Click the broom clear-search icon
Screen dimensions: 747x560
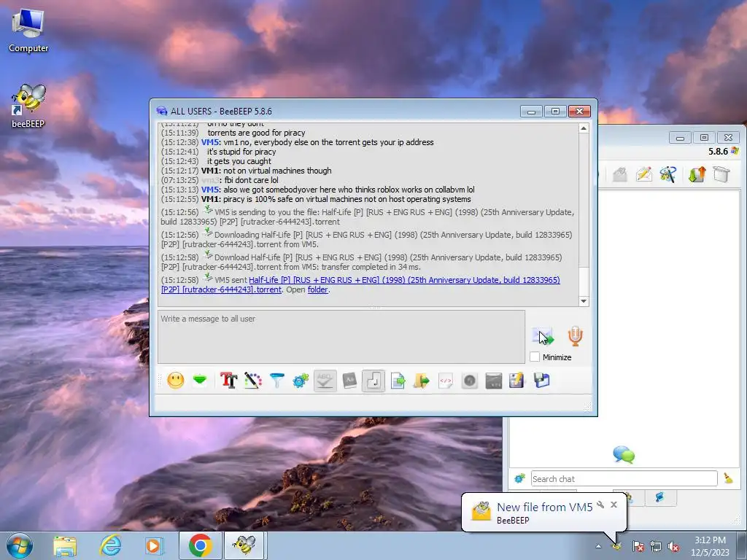pos(729,478)
